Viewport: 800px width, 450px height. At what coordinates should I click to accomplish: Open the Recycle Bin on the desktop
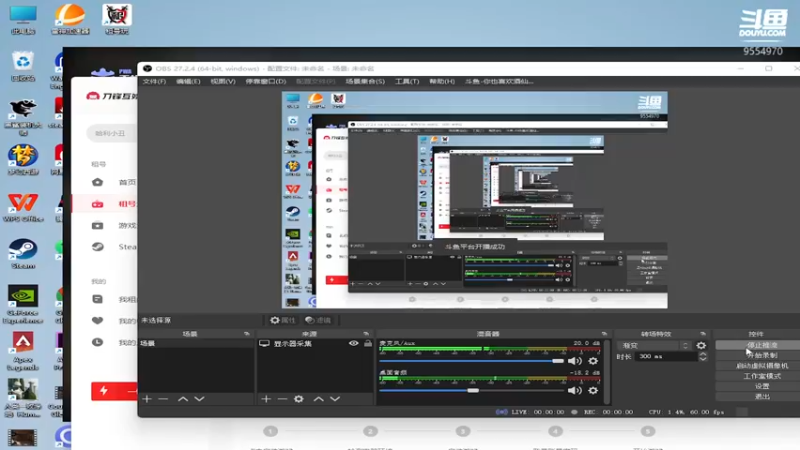pyautogui.click(x=23, y=66)
